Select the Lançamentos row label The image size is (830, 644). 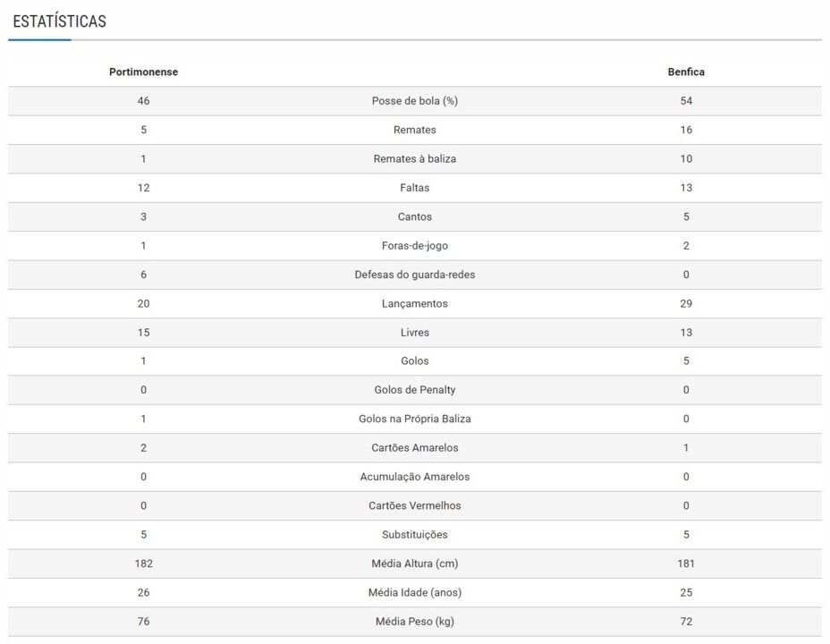point(414,304)
